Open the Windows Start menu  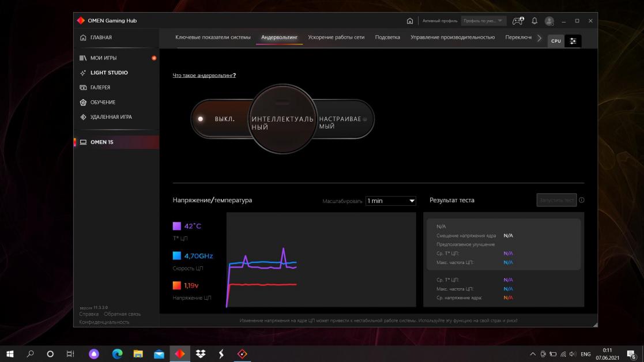10,354
